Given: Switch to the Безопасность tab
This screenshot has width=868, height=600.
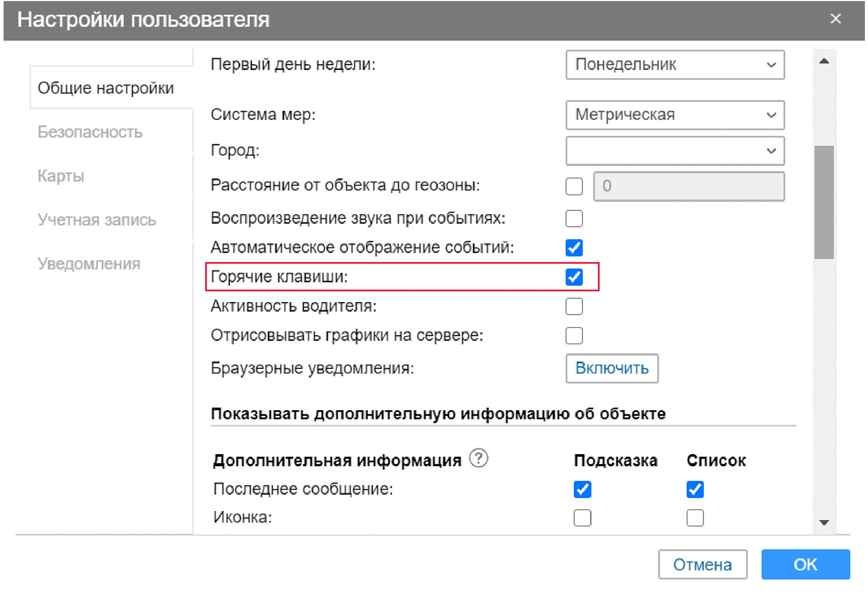Looking at the screenshot, I should pyautogui.click(x=89, y=132).
